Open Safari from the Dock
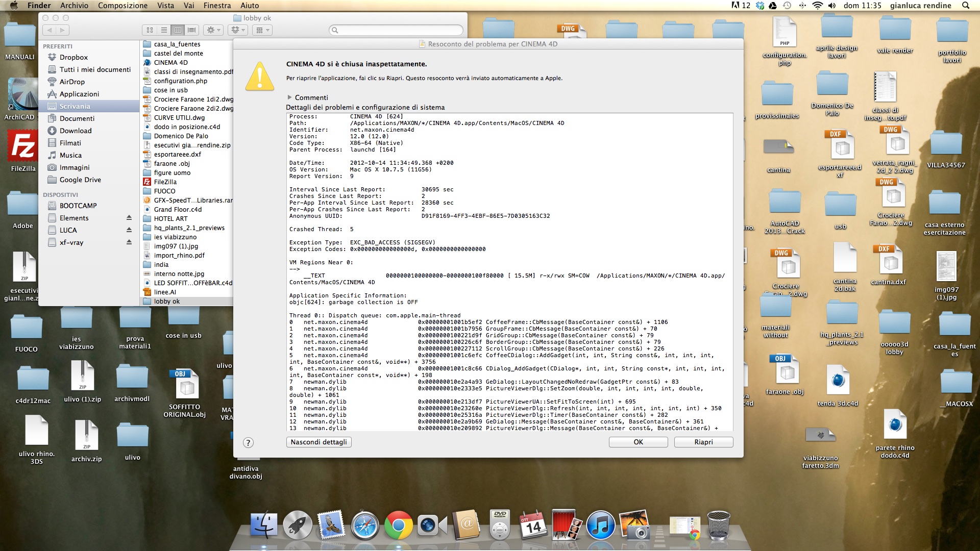Viewport: 980px width, 551px height. coord(364,525)
